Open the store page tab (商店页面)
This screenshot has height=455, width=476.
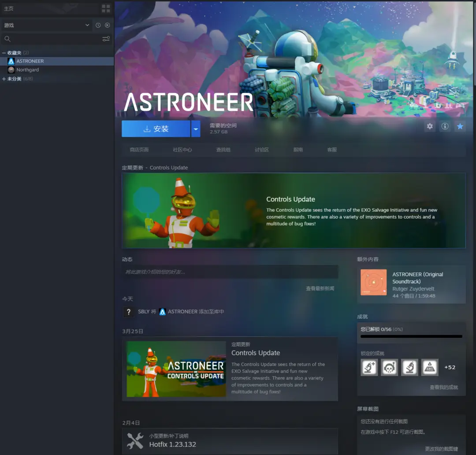[x=139, y=150]
